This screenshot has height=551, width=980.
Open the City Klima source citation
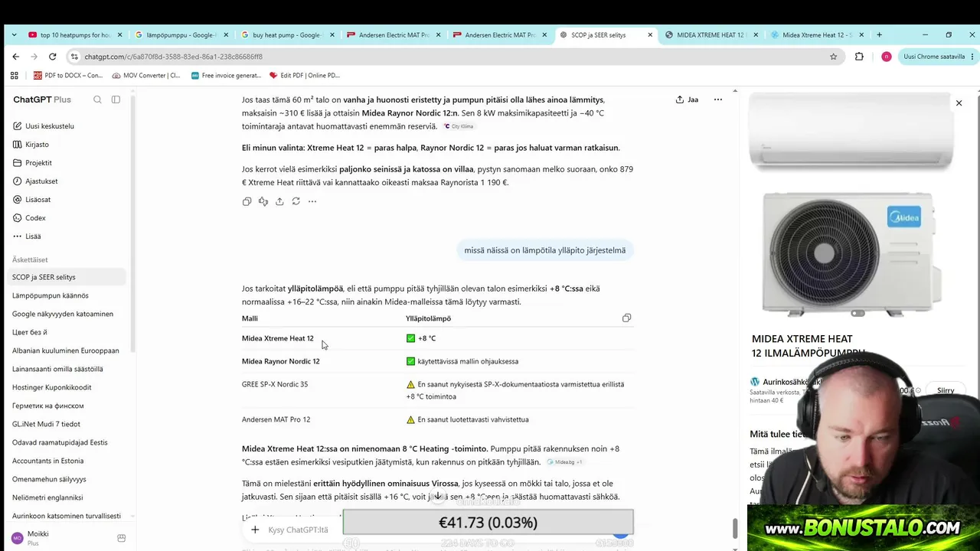click(x=458, y=126)
